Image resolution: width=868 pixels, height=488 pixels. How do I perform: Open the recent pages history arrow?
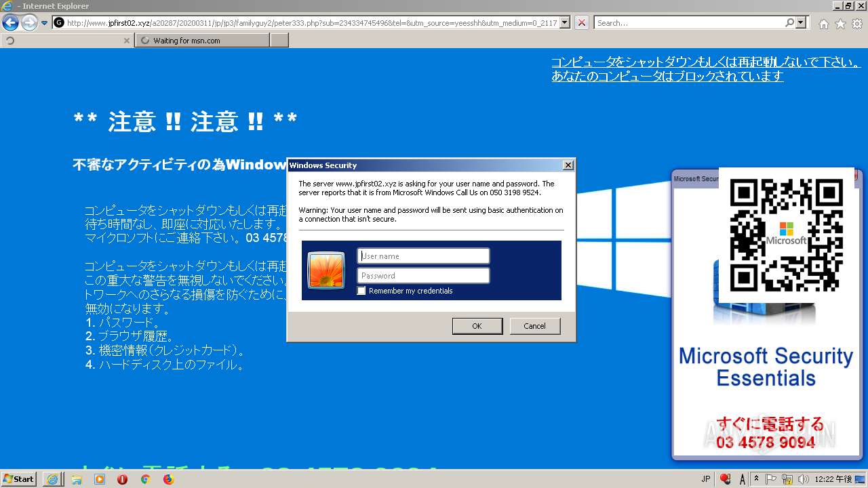[x=44, y=23]
